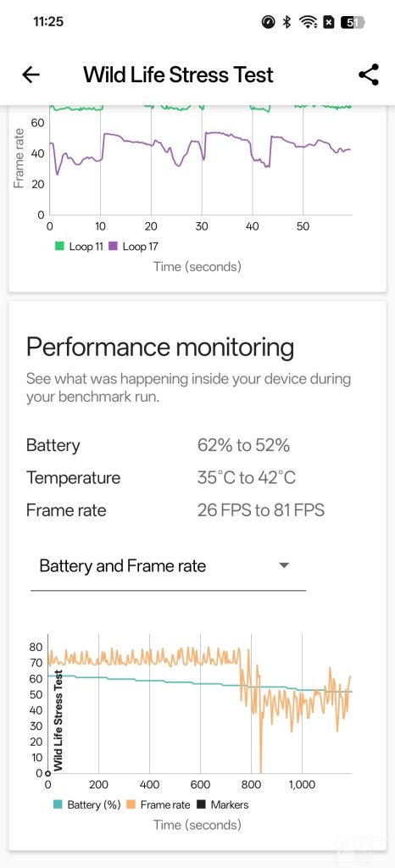
Task: Tap the orange Frame rate color swatch
Action: pos(131,805)
